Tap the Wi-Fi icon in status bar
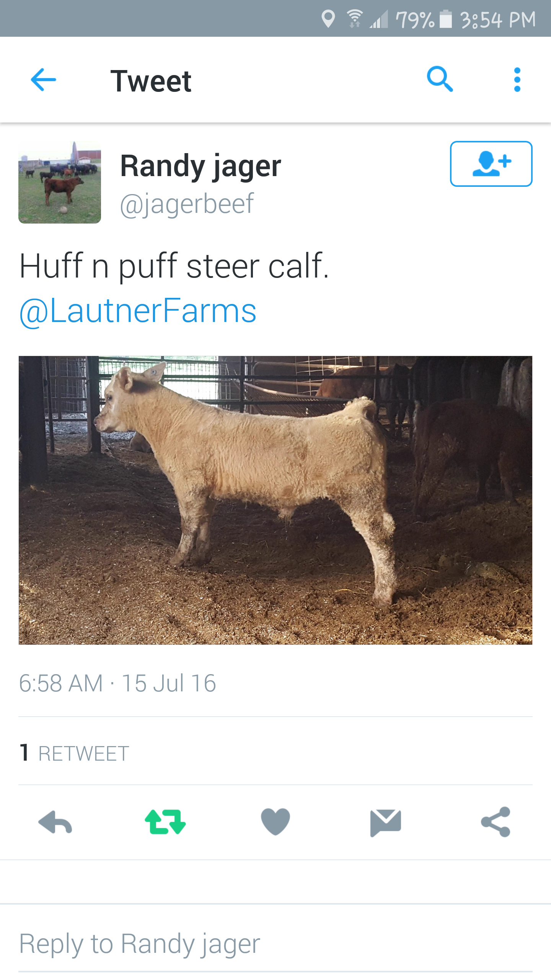The image size is (551, 980). (355, 19)
